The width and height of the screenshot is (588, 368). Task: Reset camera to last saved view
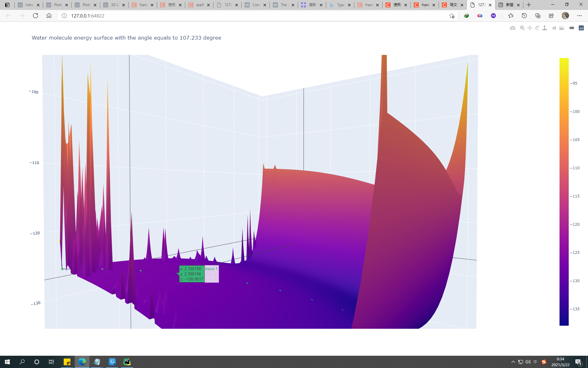pyautogui.click(x=562, y=28)
